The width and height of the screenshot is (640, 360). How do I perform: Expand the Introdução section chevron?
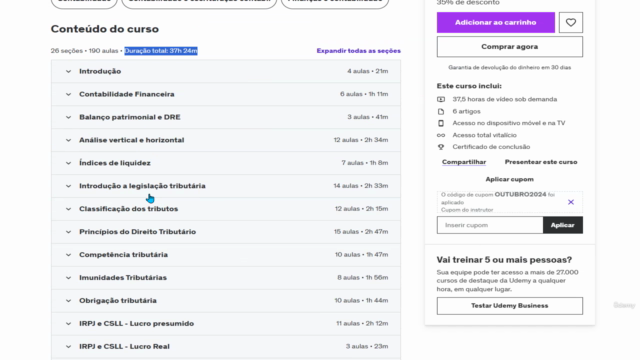coord(68,71)
